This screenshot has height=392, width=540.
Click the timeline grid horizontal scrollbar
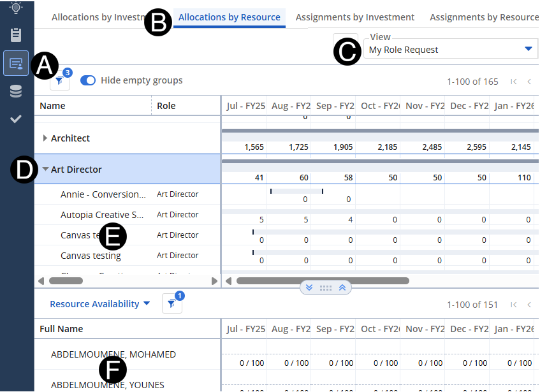pyautogui.click(x=322, y=280)
